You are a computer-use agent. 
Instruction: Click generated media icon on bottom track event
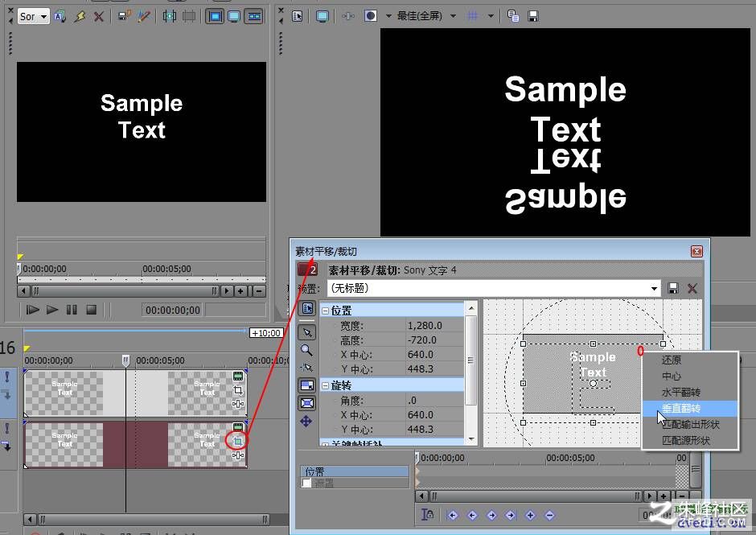pos(238,427)
